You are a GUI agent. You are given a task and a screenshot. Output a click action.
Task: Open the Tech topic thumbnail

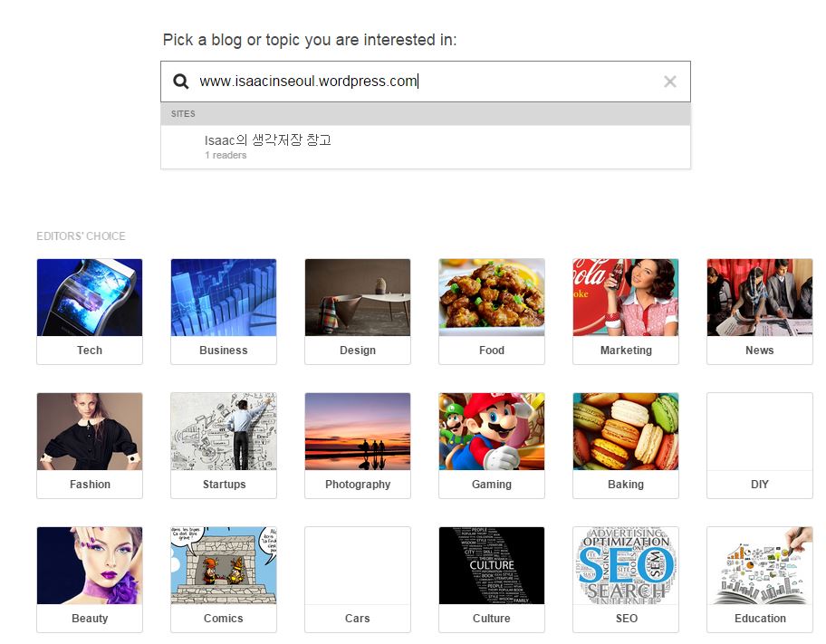pyautogui.click(x=90, y=298)
